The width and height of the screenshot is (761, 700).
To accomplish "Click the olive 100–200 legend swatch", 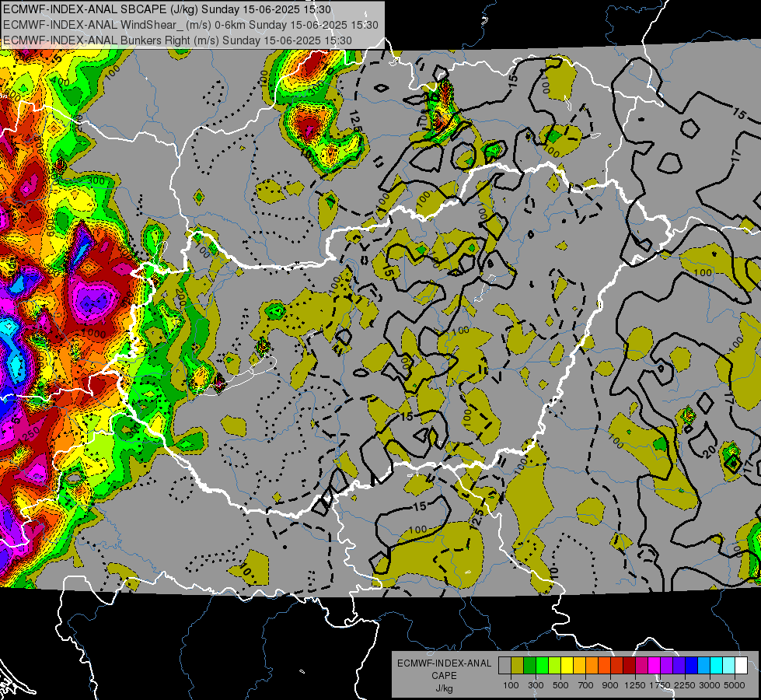I will [x=518, y=666].
